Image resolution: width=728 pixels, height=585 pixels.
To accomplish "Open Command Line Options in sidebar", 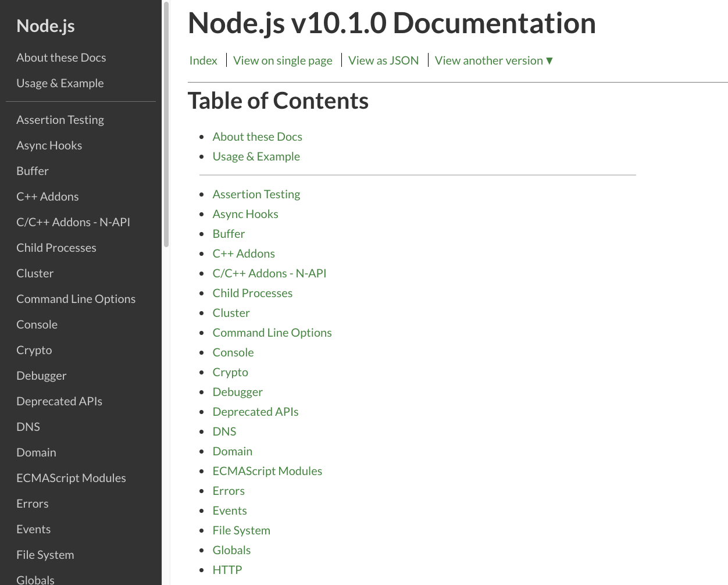I will pos(76,299).
